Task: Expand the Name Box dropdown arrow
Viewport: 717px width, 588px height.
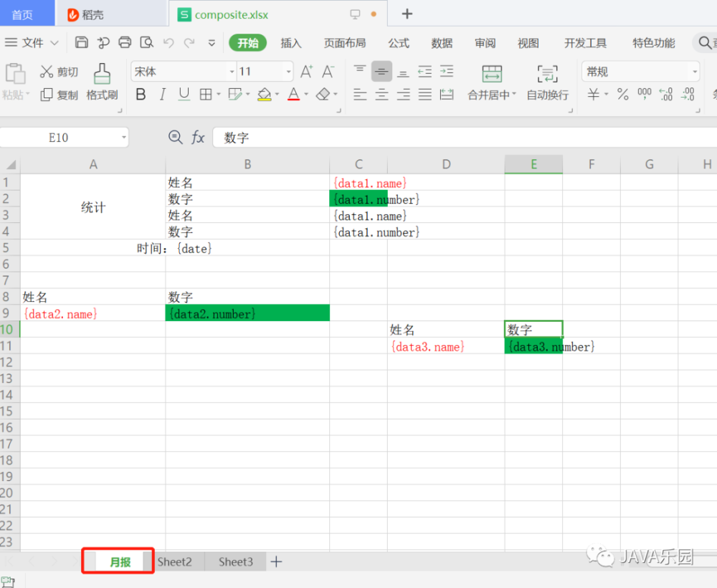Action: tap(124, 138)
